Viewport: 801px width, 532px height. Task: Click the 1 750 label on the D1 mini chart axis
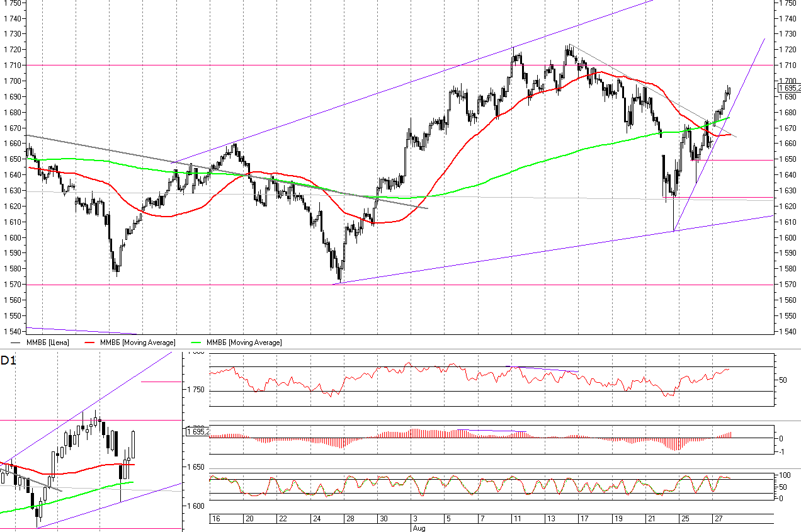(x=197, y=390)
